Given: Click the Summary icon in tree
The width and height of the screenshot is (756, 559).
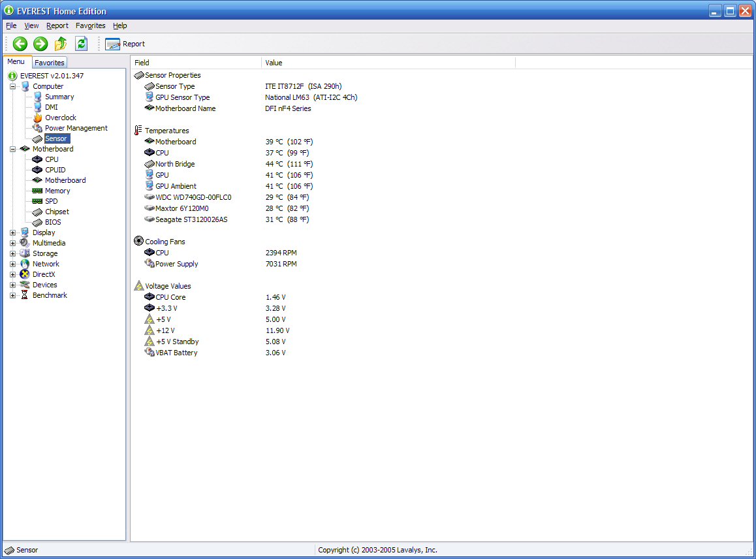Looking at the screenshot, I should coord(38,97).
